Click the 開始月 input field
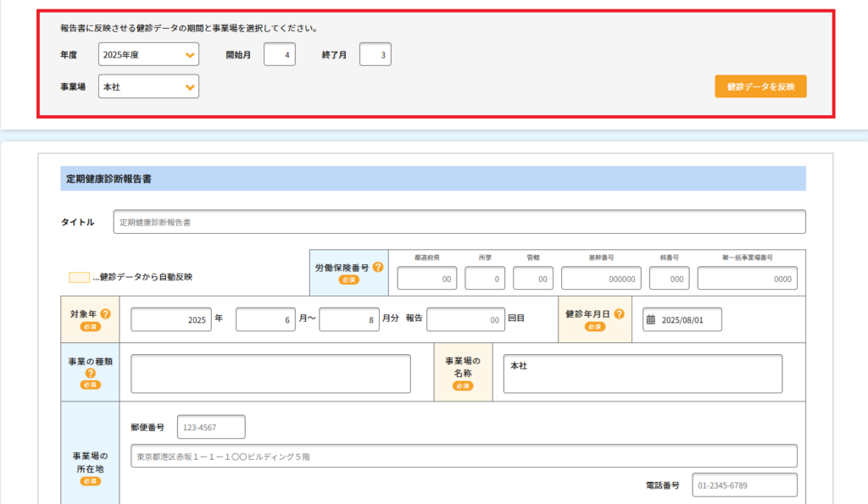 click(x=279, y=55)
